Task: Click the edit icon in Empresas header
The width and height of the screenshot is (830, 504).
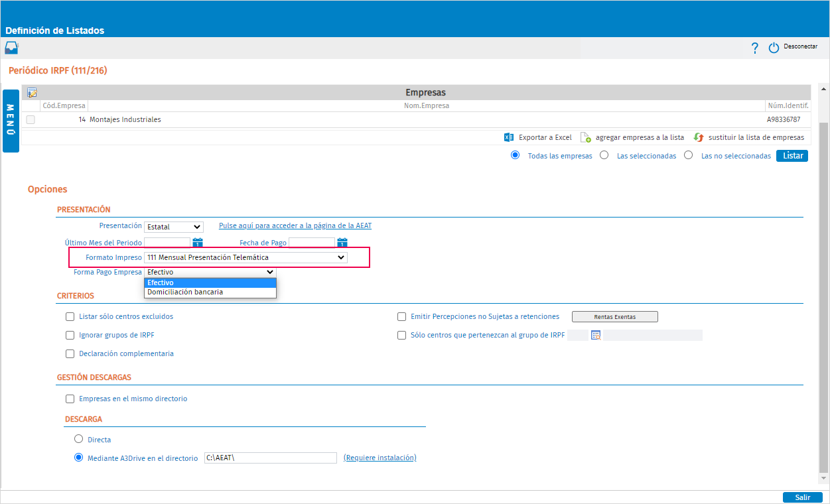Action: (x=32, y=93)
